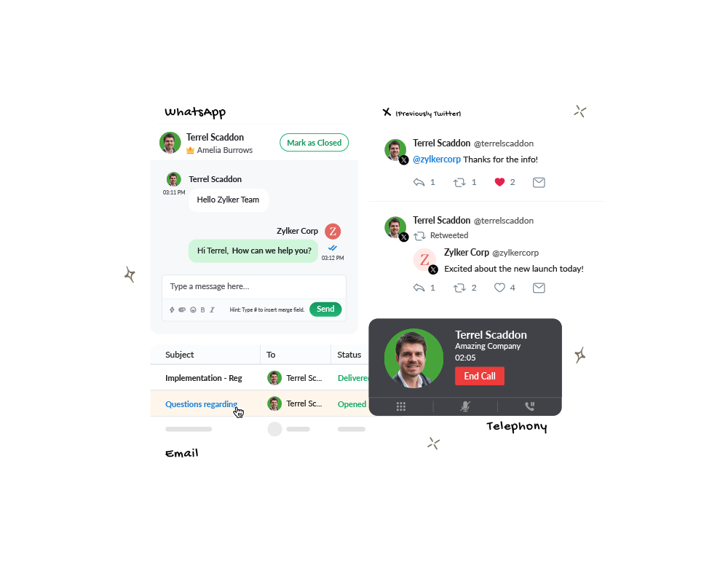Click the attachment link icon

click(x=182, y=310)
